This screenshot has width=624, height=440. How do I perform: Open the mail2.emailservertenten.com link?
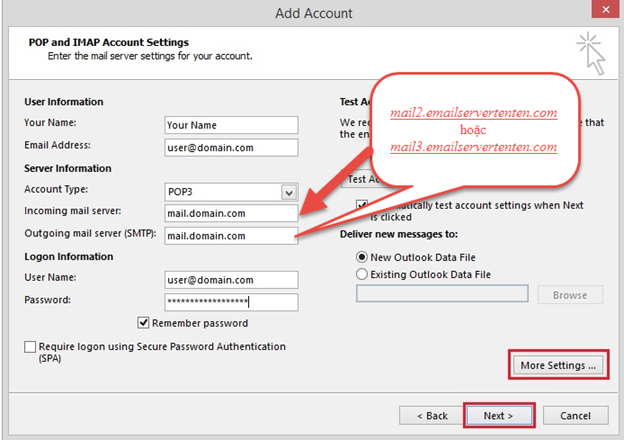coord(473,113)
